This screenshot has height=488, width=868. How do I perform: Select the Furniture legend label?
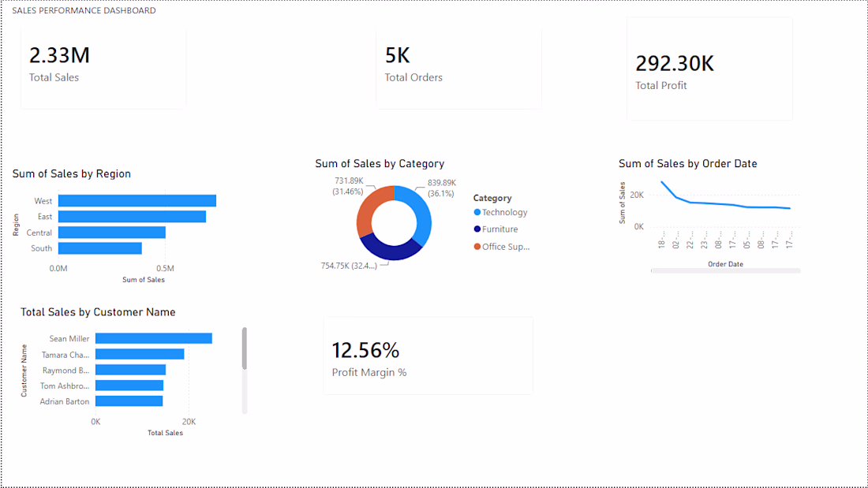(499, 229)
